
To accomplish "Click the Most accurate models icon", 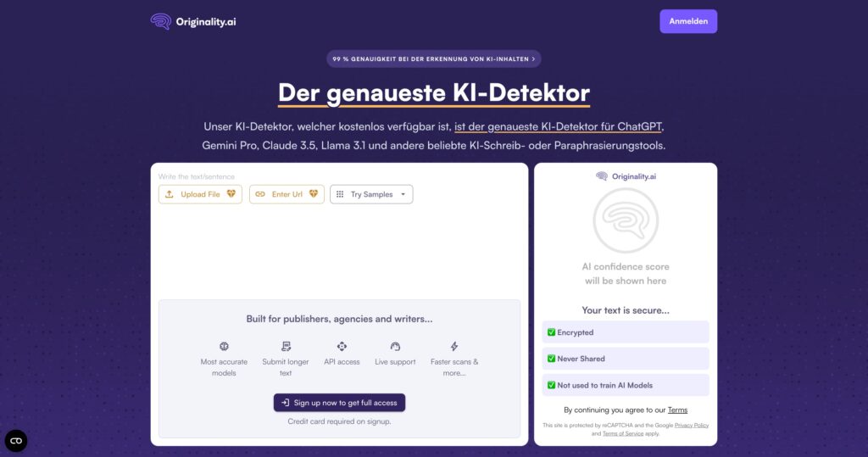I will [224, 346].
